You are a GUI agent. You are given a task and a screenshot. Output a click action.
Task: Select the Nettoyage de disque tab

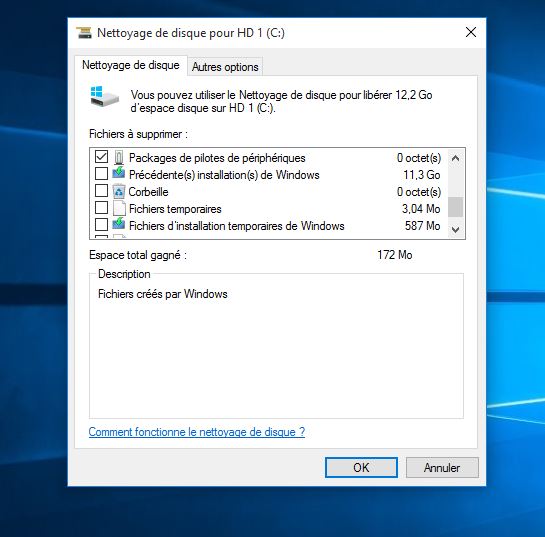click(131, 65)
